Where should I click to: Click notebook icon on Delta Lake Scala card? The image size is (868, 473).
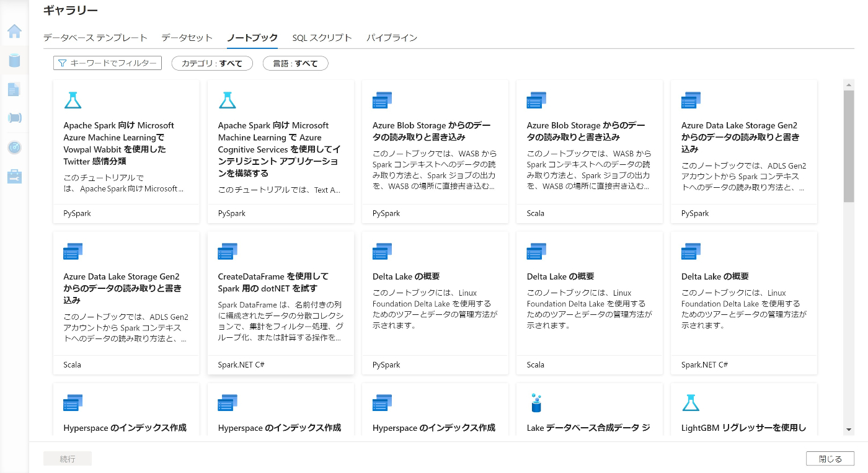coord(536,251)
